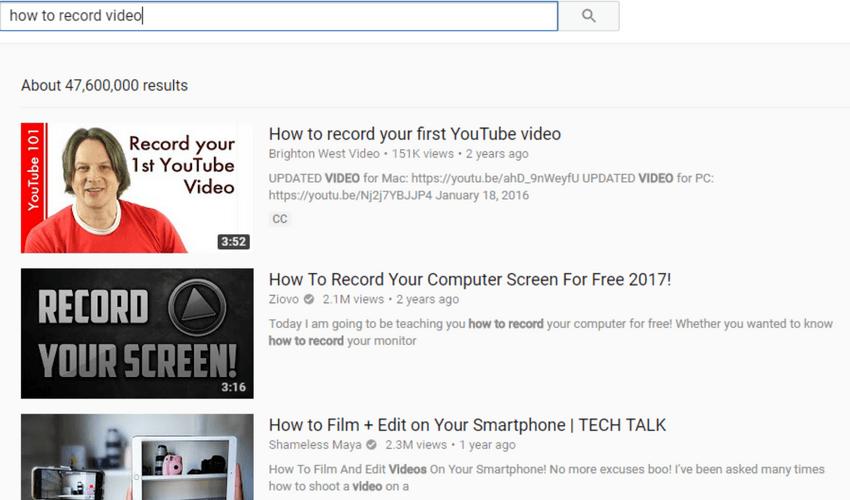The image size is (850, 500).
Task: Click description 'Today I am going to be teaching'
Action: click(x=551, y=332)
